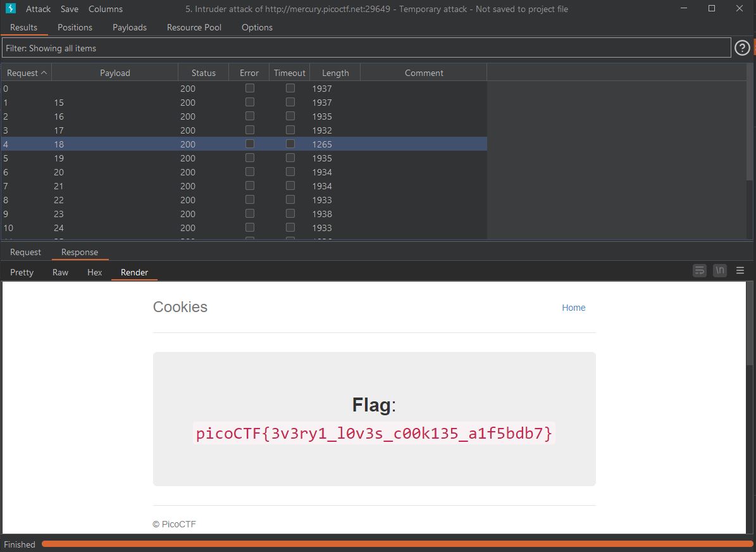
Task: Click the © PicoCTF footer text
Action: (x=174, y=524)
